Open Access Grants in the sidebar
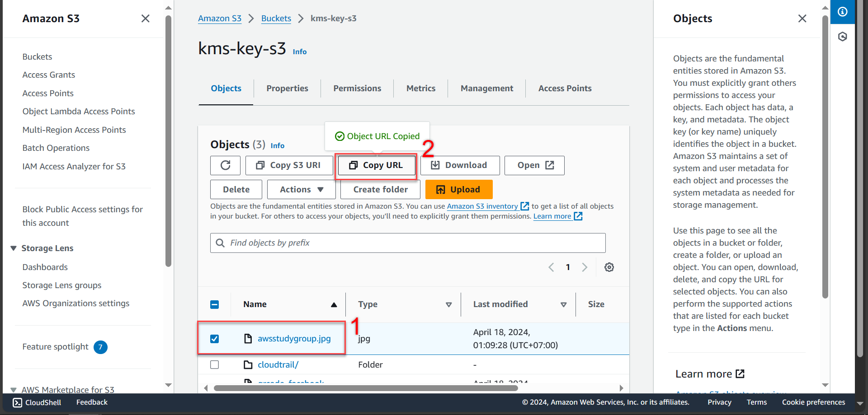868x415 pixels. [x=49, y=75]
